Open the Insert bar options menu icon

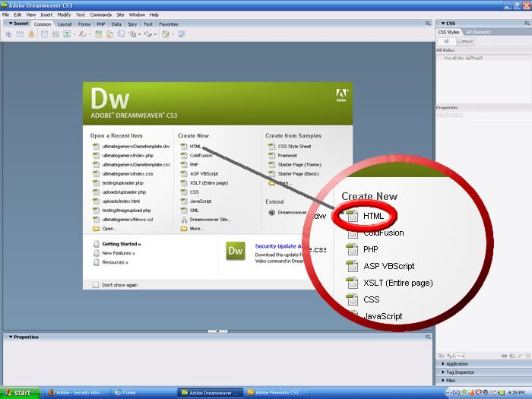pos(428,24)
